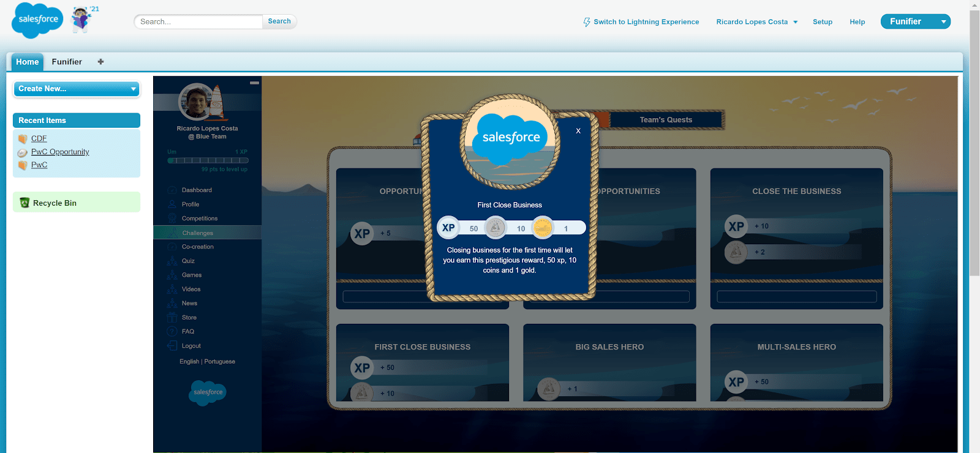Open the Team's Quests tab
980x453 pixels.
tap(666, 120)
